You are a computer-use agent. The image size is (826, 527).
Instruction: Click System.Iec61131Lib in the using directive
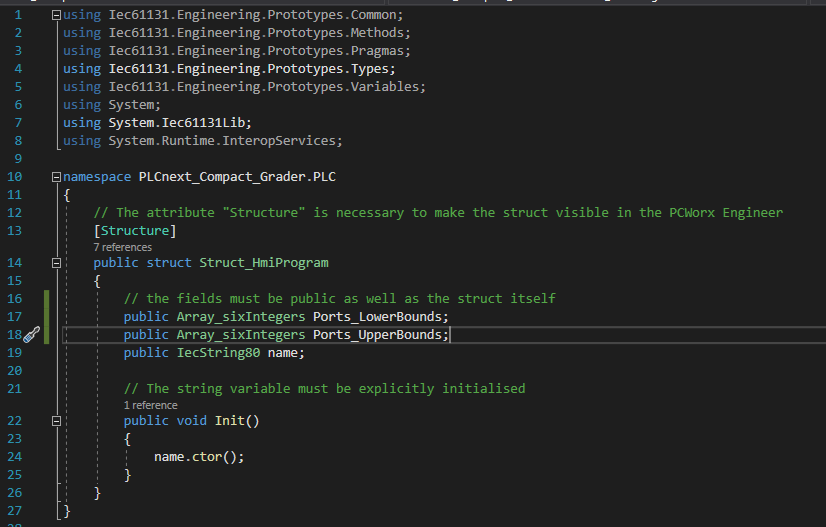(x=179, y=122)
